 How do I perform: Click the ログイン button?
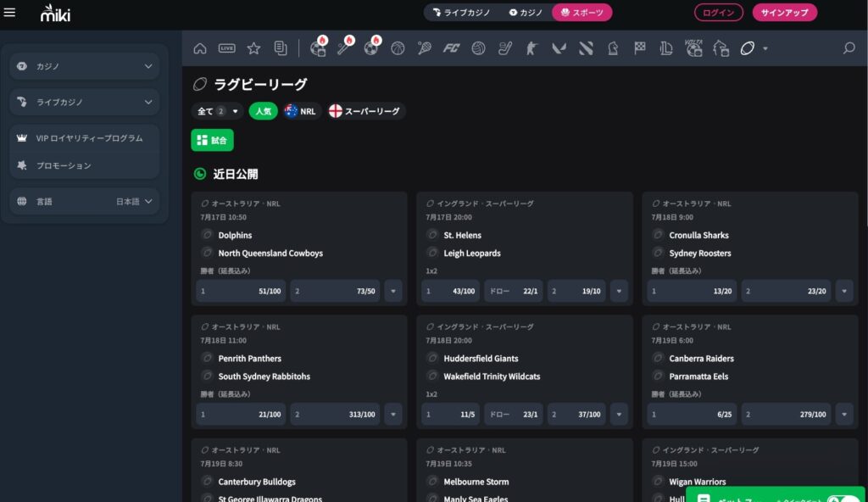click(719, 12)
